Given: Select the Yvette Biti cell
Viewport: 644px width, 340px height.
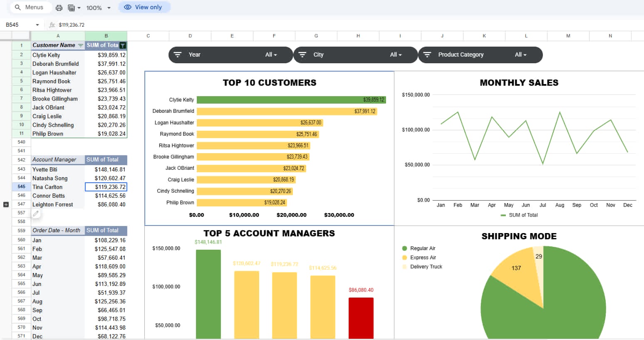Looking at the screenshot, I should tap(58, 169).
